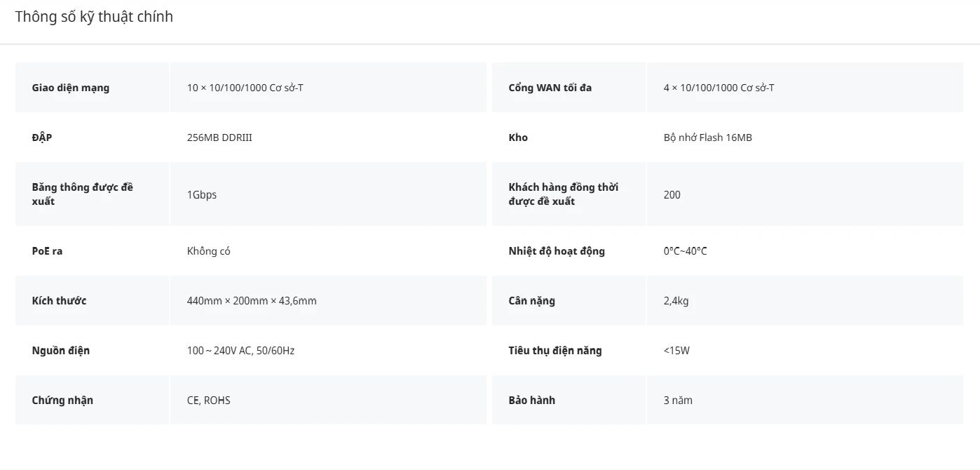Image resolution: width=980 pixels, height=470 pixels.
Task: Select the 'Cổng WAN tối đa' label
Action: coord(550,88)
